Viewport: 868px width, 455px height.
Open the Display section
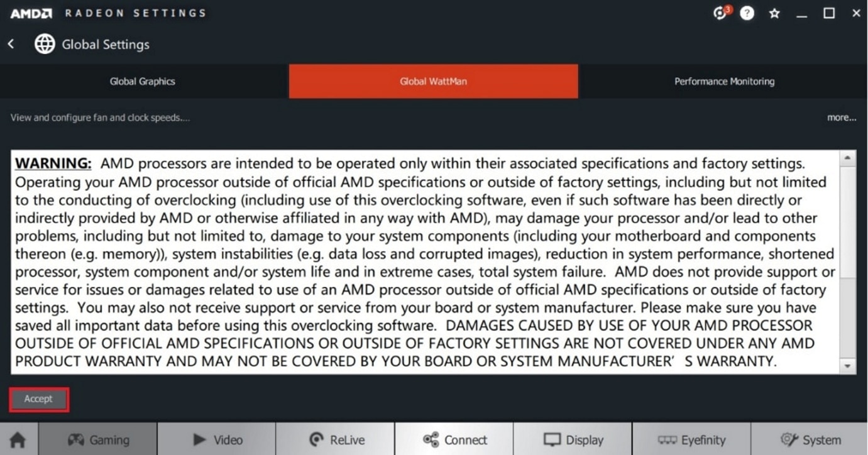573,439
